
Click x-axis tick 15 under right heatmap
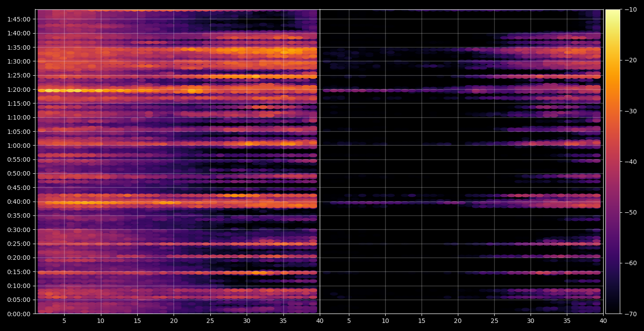pyautogui.click(x=421, y=321)
